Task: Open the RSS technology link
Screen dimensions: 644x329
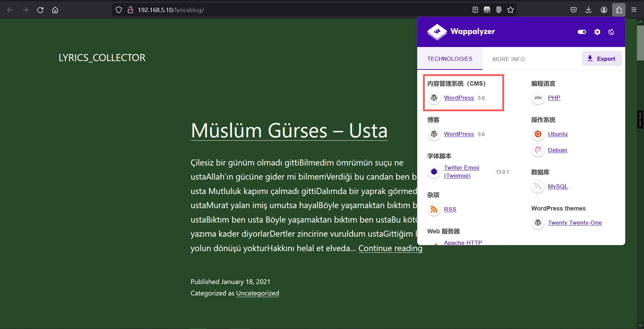Action: (450, 209)
